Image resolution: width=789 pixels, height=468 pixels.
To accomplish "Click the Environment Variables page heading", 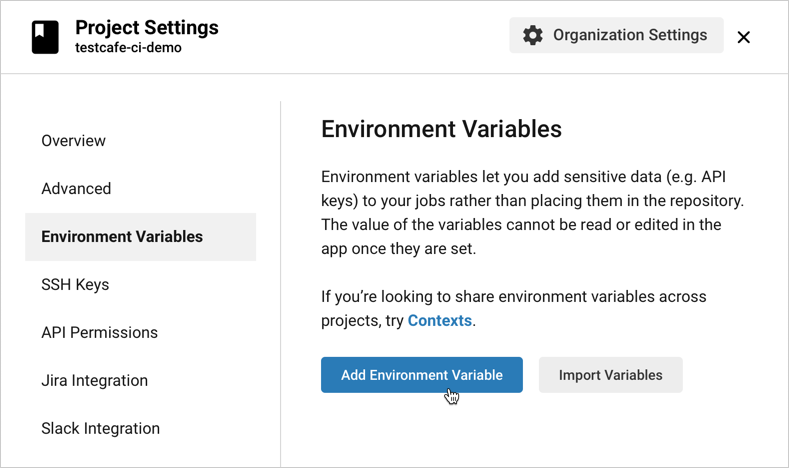I will (x=441, y=129).
